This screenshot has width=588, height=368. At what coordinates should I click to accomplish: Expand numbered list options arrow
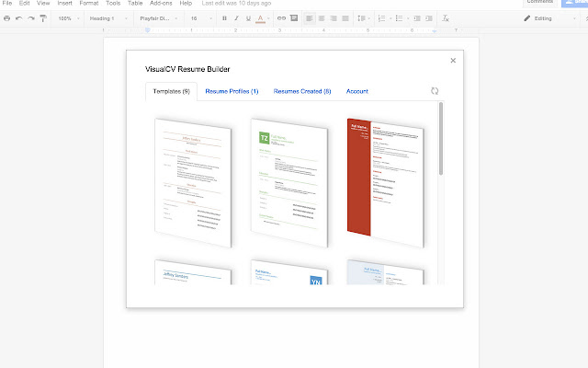pyautogui.click(x=390, y=18)
